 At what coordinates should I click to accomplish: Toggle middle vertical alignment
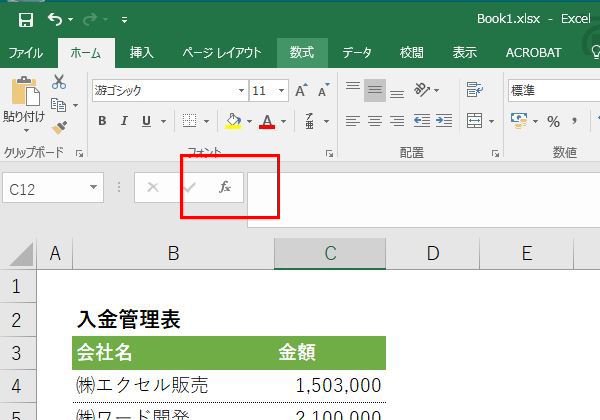coord(375,91)
